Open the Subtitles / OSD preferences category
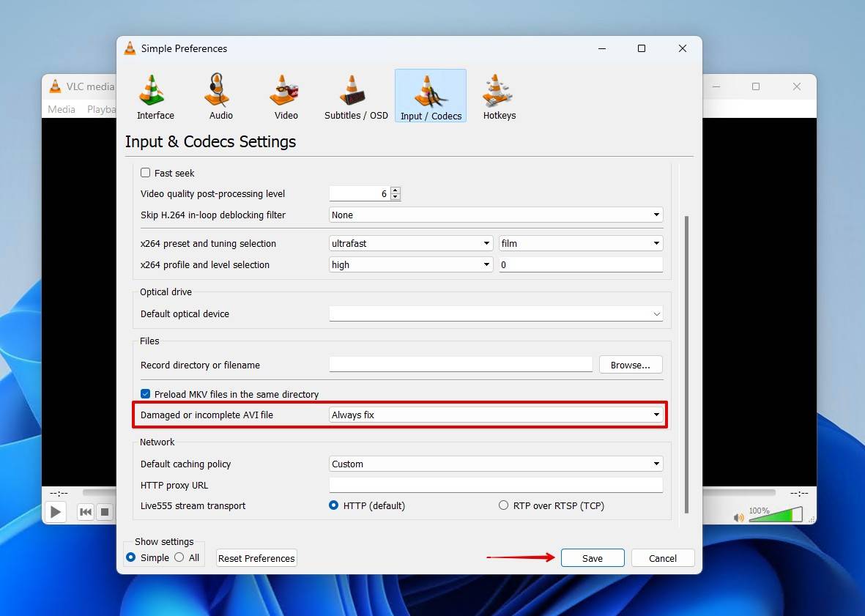This screenshot has height=616, width=865. click(x=356, y=97)
